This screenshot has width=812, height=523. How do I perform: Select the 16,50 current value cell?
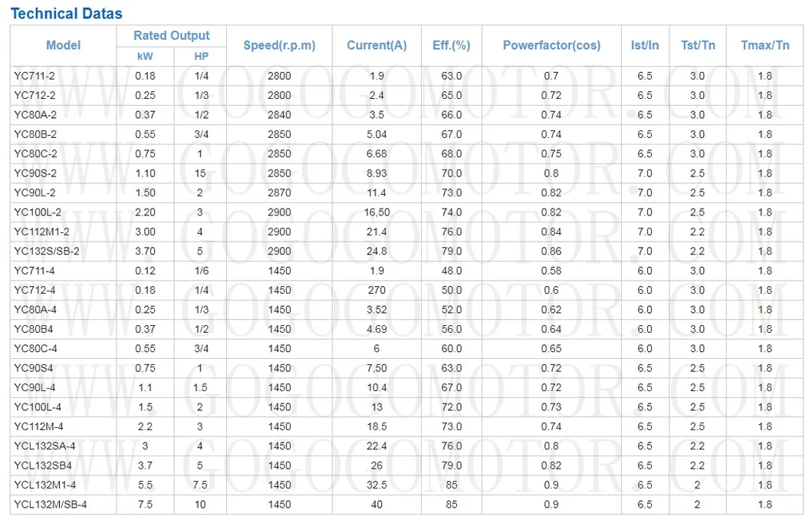376,212
